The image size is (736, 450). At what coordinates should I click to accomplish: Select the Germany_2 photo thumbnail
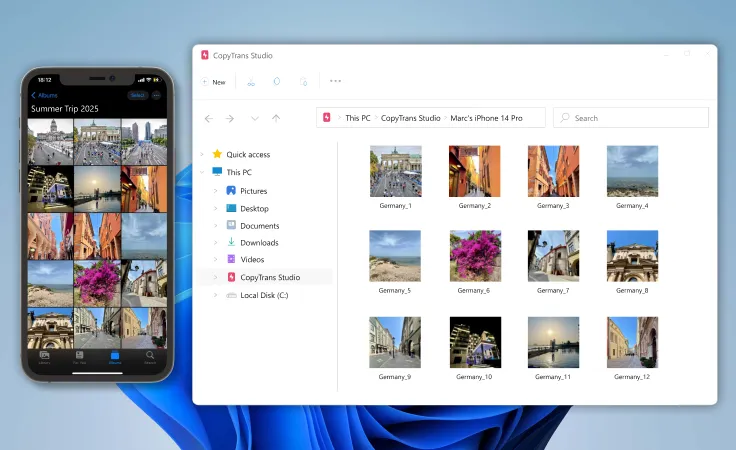(475, 171)
